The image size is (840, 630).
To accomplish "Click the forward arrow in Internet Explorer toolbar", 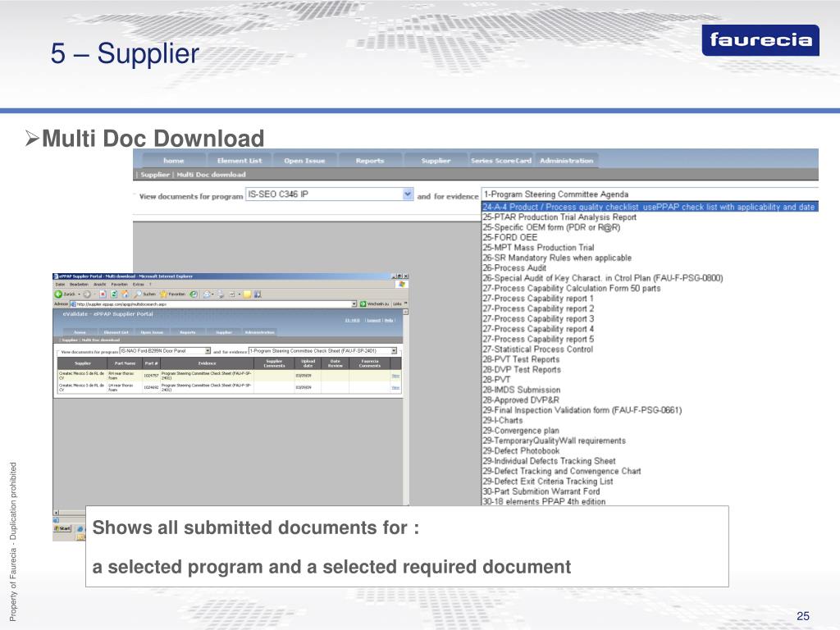I will click(x=87, y=294).
